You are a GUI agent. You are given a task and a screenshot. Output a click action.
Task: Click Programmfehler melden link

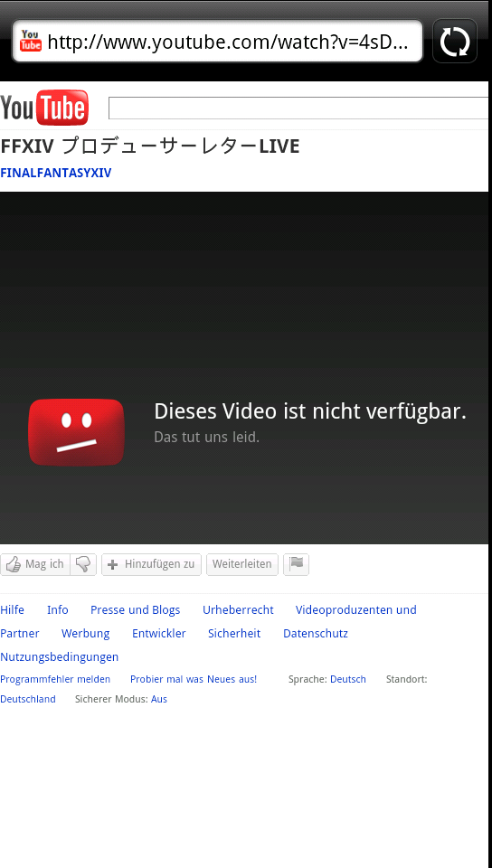coord(55,679)
